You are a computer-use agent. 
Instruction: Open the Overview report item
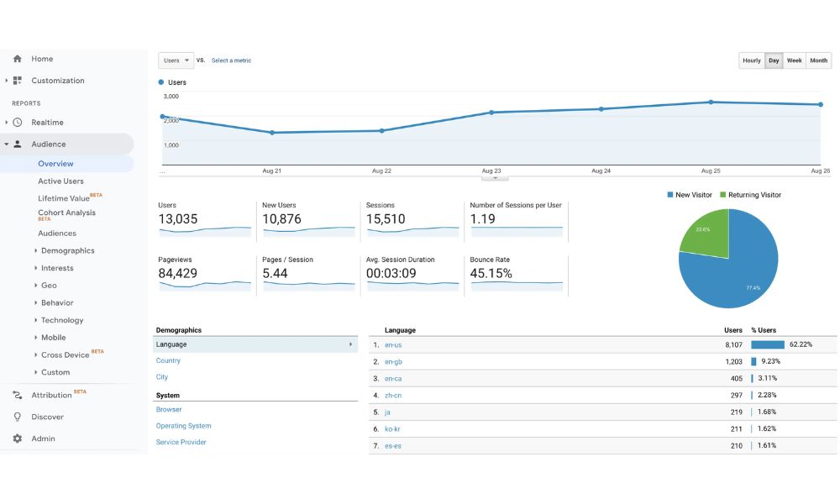click(x=55, y=164)
